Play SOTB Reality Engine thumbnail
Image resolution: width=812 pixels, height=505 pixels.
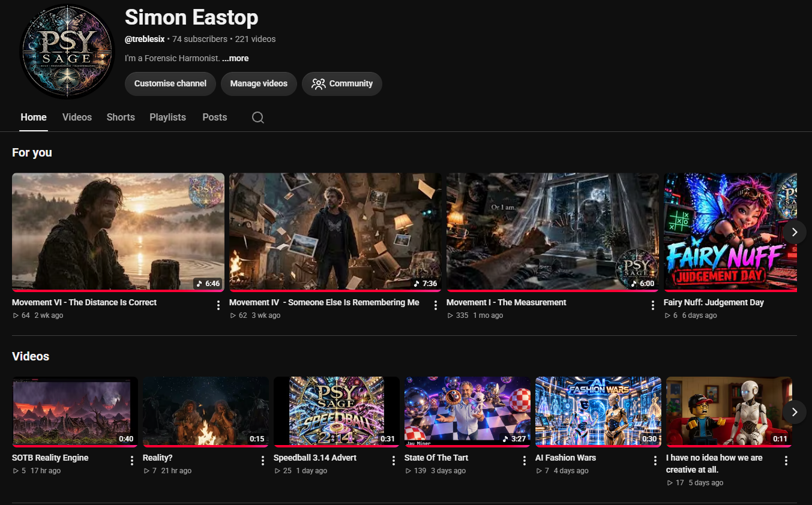[x=75, y=411]
